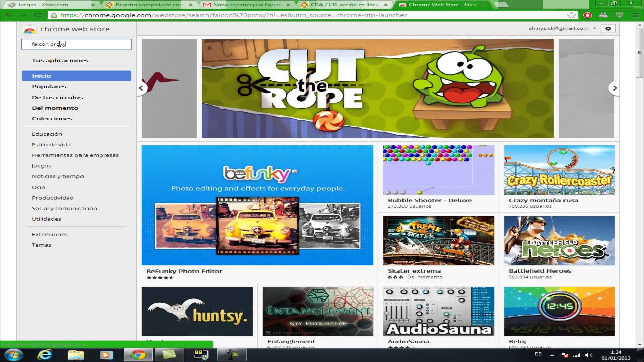Screen dimensions: 644x362
Task: Open the Entanglement app tile
Action: point(318,316)
